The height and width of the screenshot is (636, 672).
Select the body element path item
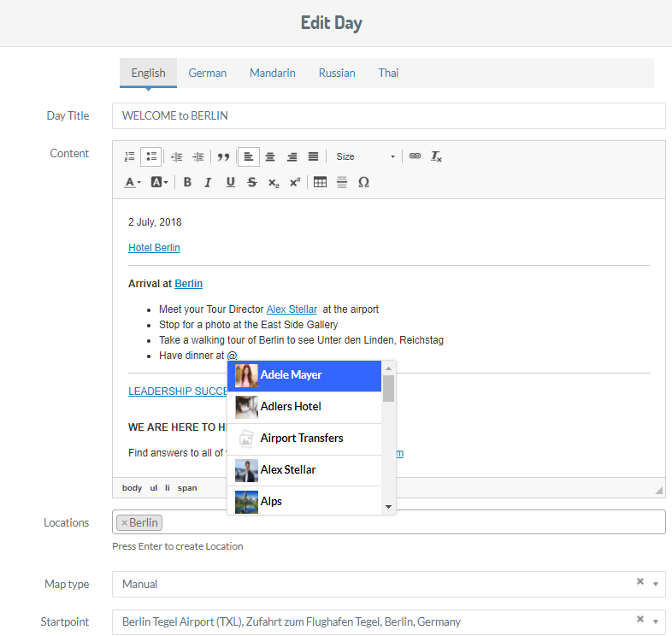click(132, 488)
